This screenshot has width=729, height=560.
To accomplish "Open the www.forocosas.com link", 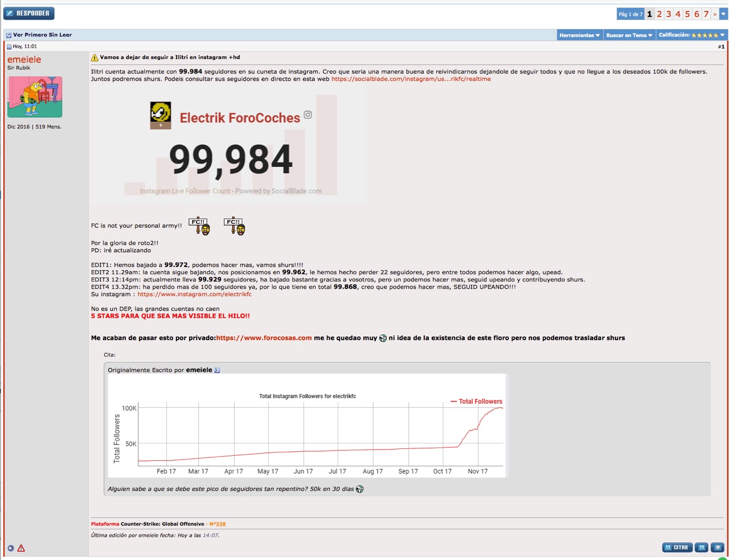I will tap(264, 338).
